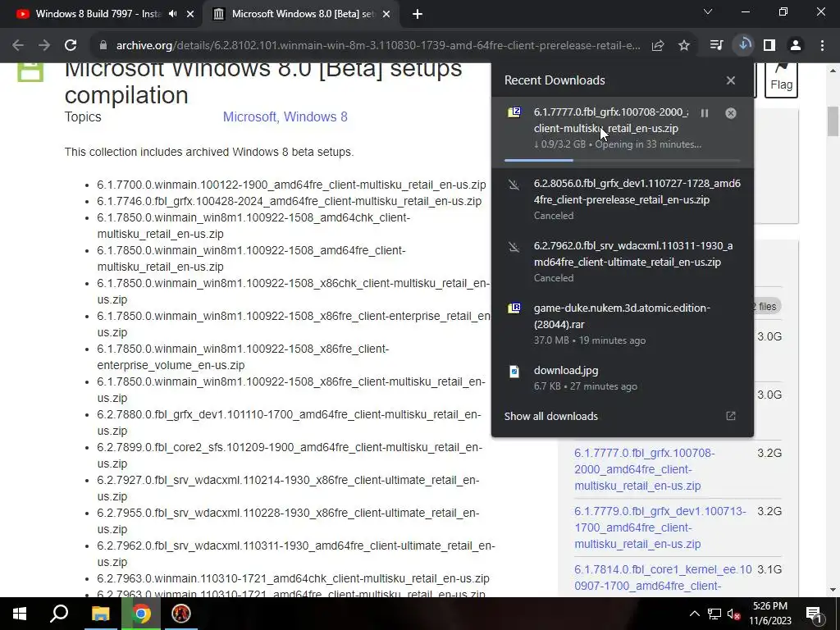The height and width of the screenshot is (630, 840).
Task: Click the address bar URL
Action: 377,45
